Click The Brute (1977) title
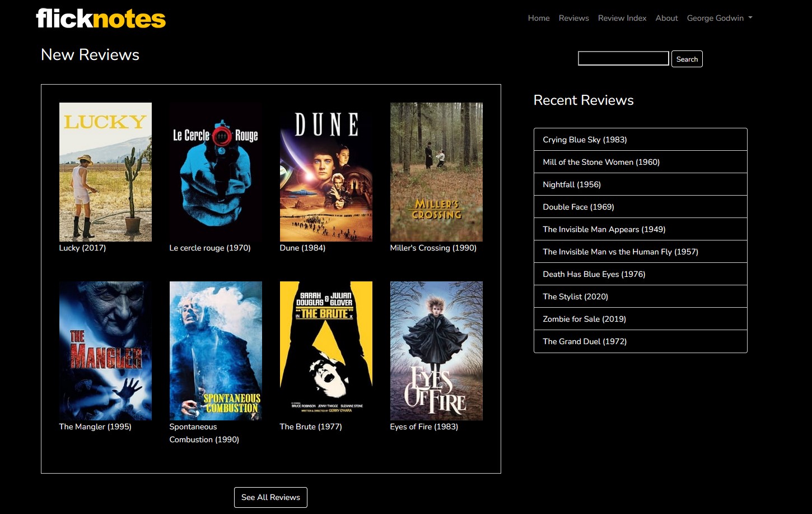The height and width of the screenshot is (514, 812). coord(311,427)
